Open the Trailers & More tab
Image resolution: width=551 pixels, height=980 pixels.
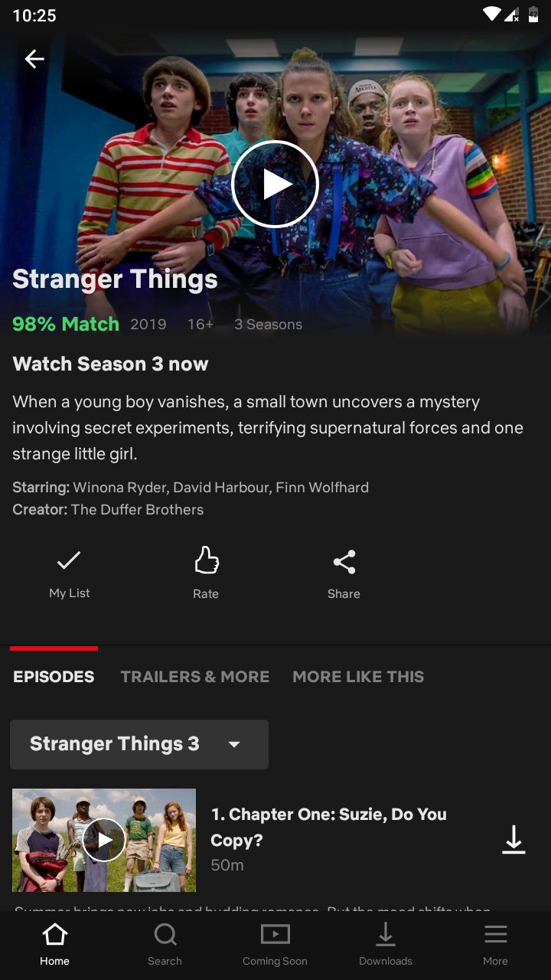(x=195, y=677)
